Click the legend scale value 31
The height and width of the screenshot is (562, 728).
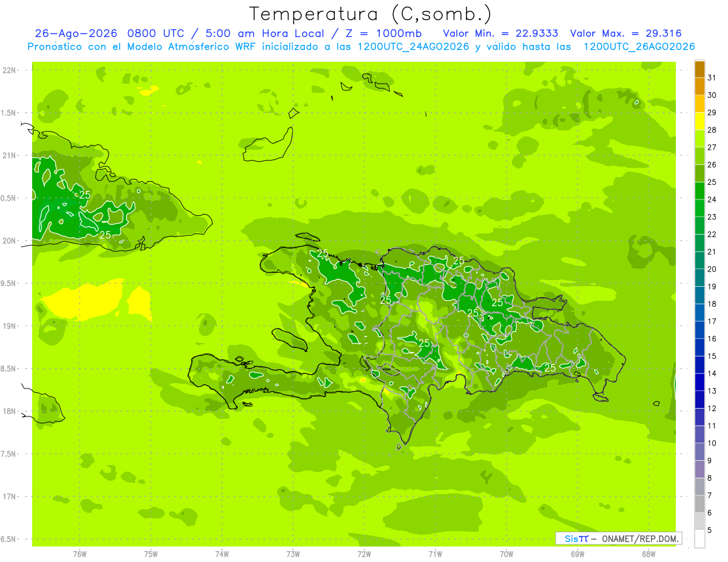click(712, 78)
